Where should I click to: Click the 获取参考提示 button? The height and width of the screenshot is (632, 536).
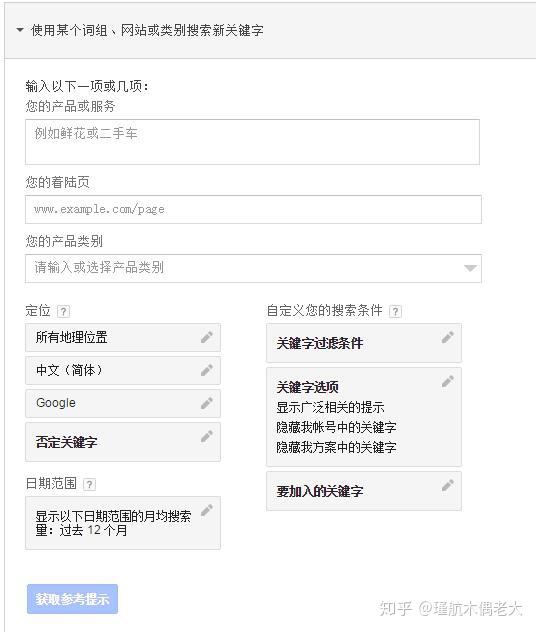pyautogui.click(x=73, y=599)
